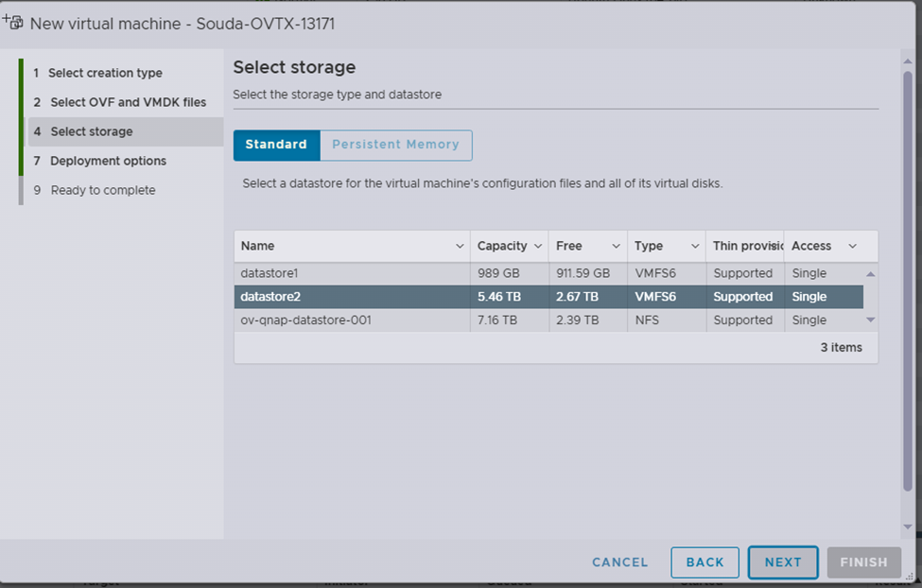Open the Name column sort dropdown
The height and width of the screenshot is (588, 922).
click(460, 246)
